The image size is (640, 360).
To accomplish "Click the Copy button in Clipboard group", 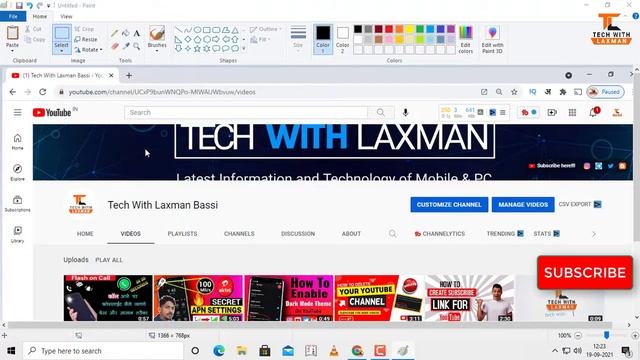I will 35,39.
